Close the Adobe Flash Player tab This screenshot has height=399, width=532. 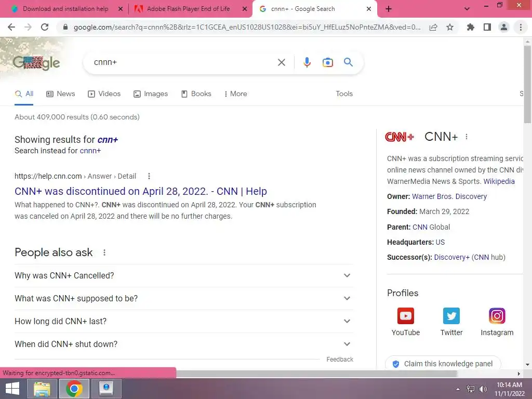245,9
